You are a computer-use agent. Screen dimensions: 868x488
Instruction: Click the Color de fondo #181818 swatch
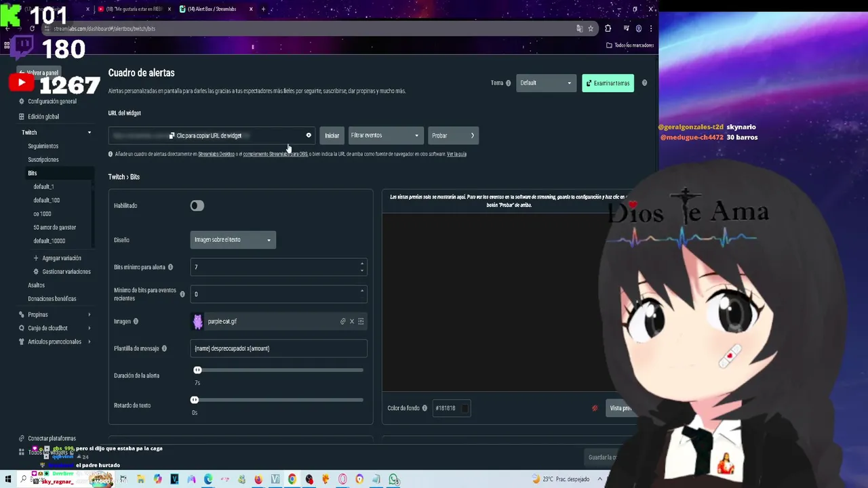[465, 408]
